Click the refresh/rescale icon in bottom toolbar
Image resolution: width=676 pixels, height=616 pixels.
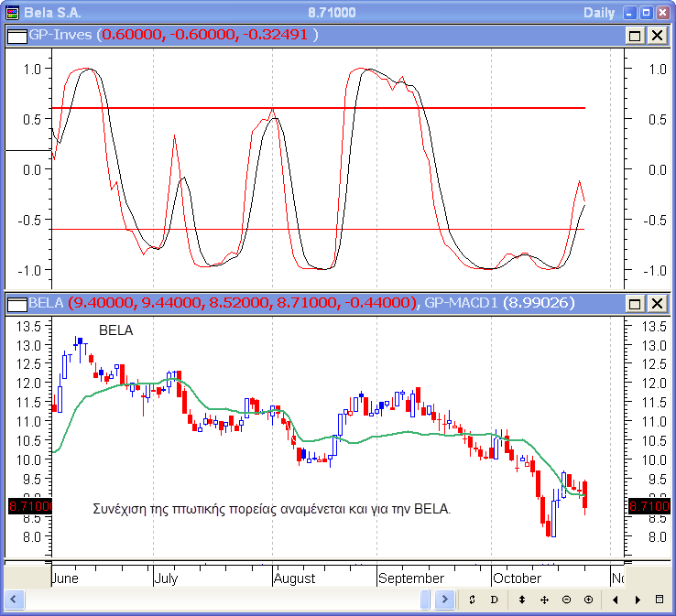[x=472, y=600]
